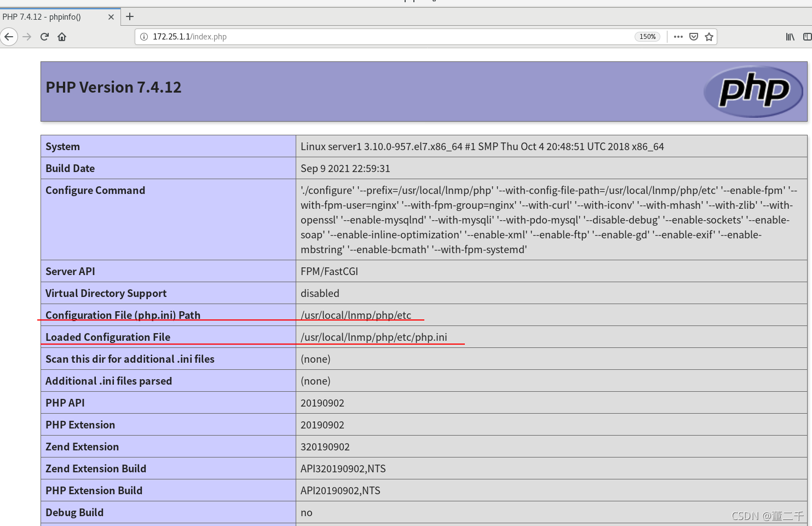The width and height of the screenshot is (812, 526).
Task: Select the PHP Extension label
Action: (x=80, y=425)
